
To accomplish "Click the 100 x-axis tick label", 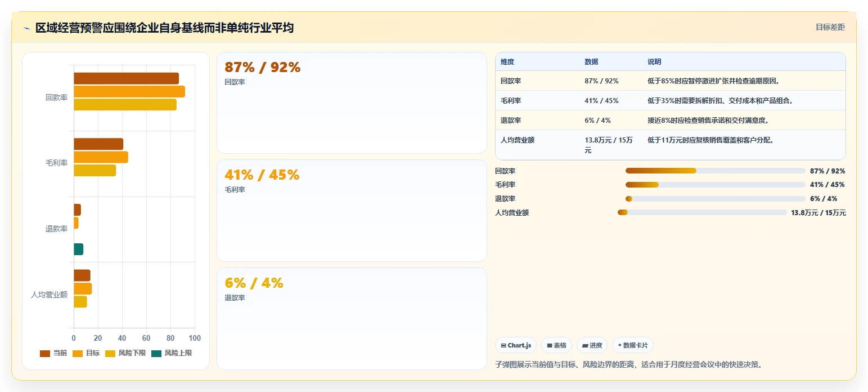I will [195, 338].
